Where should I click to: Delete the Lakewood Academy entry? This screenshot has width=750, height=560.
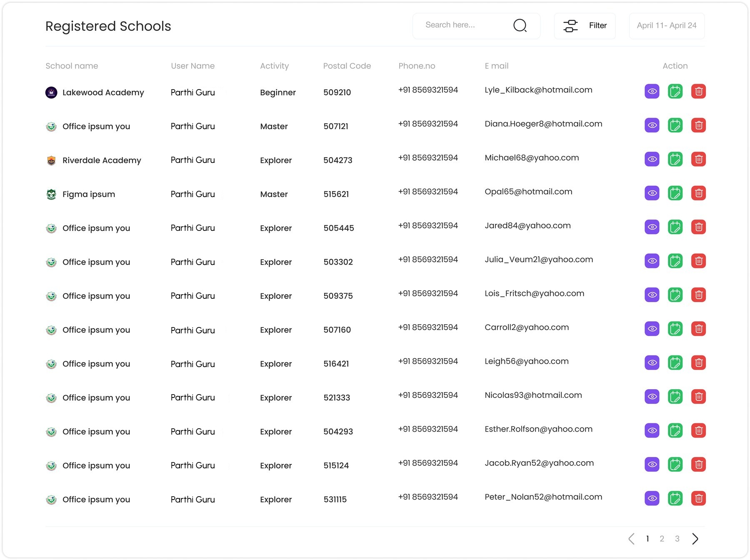coord(699,91)
